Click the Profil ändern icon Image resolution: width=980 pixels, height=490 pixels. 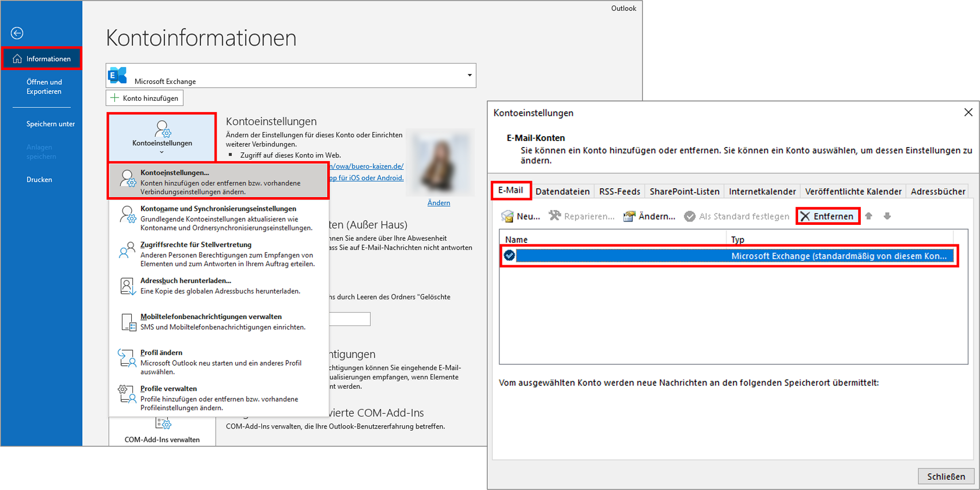127,358
